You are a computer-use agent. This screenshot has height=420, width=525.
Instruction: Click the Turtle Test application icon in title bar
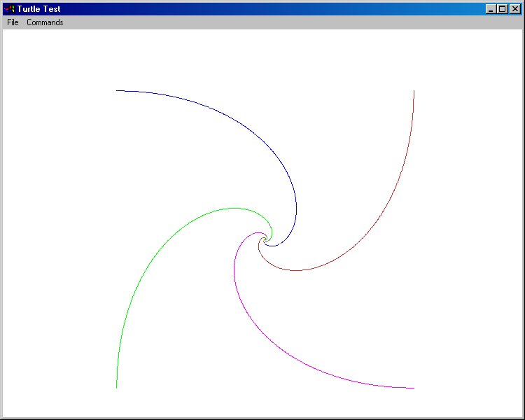[9, 9]
